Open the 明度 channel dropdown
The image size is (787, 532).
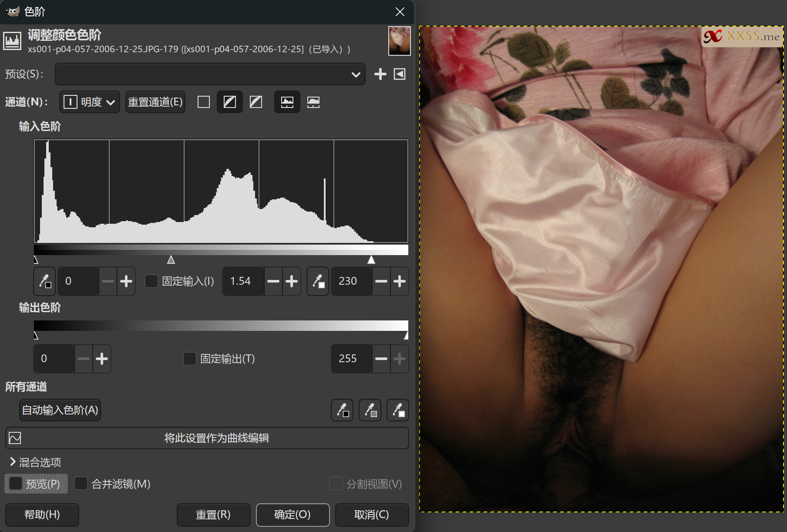pyautogui.click(x=90, y=102)
